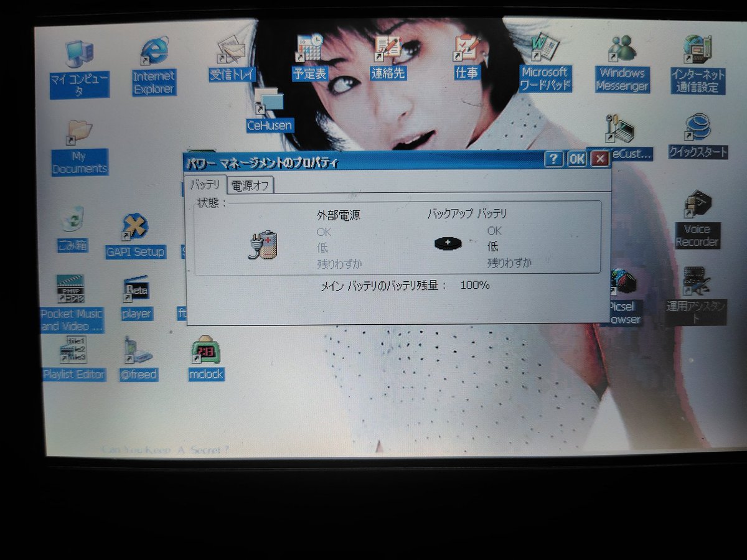Click the 100% battery remaining value

point(475,285)
